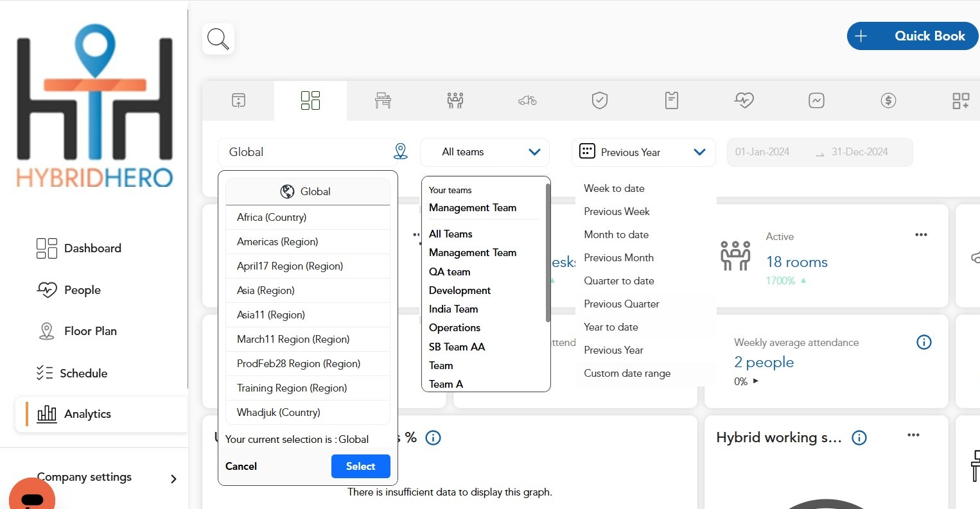Select Week to date range
980x509 pixels.
(x=614, y=188)
